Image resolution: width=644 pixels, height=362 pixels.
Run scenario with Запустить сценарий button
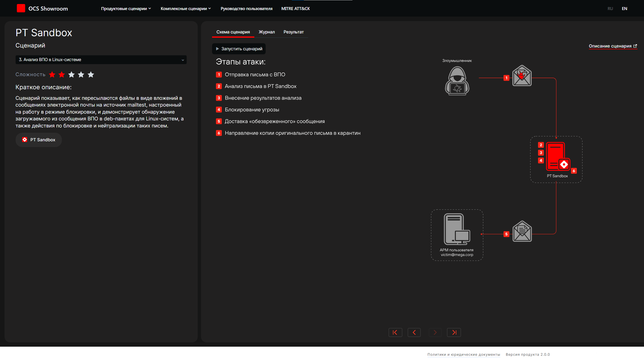(x=239, y=49)
